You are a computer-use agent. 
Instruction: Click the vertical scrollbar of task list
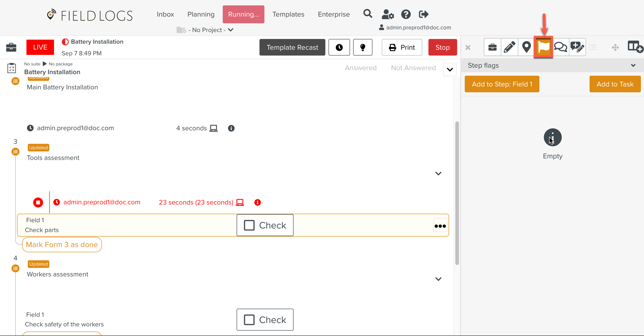pos(457,193)
